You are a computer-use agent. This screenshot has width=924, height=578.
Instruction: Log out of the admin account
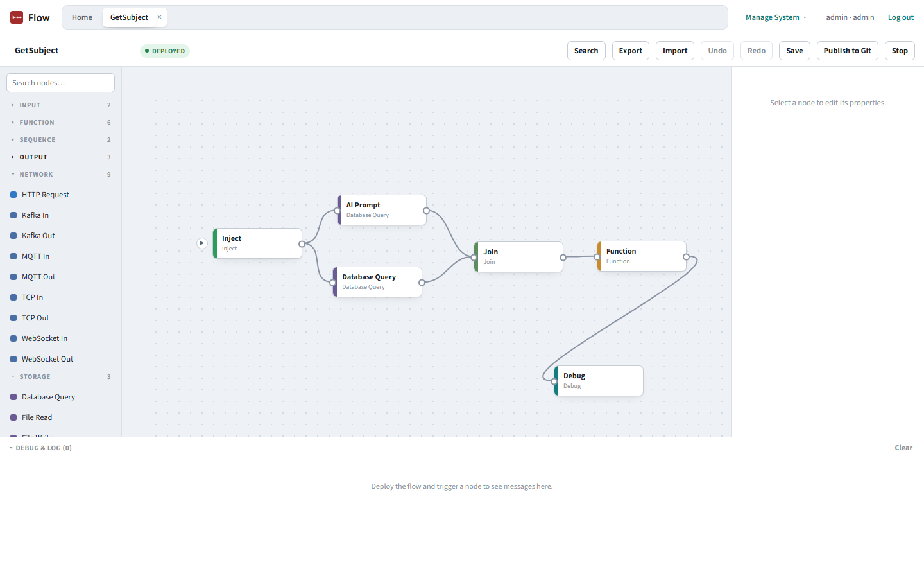tap(901, 17)
